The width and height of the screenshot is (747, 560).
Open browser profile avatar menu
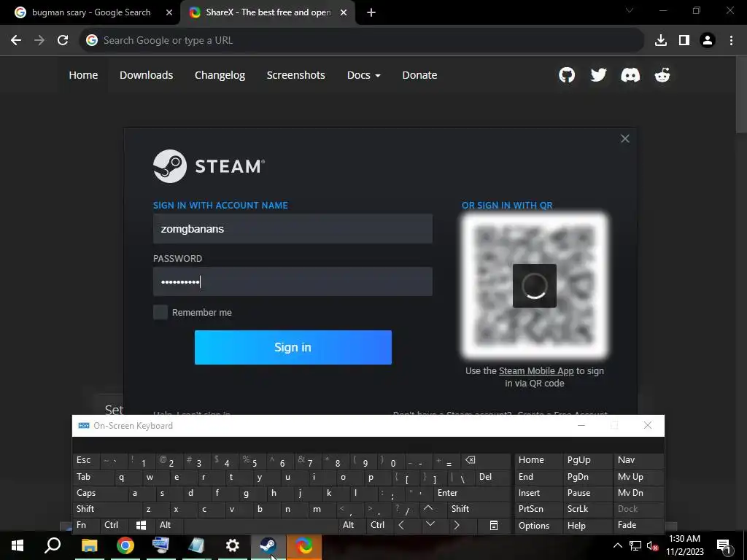pos(708,41)
